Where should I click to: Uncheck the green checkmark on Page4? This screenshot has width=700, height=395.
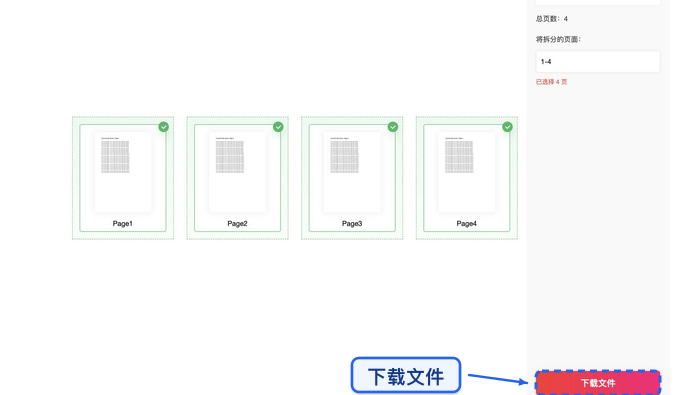[508, 127]
